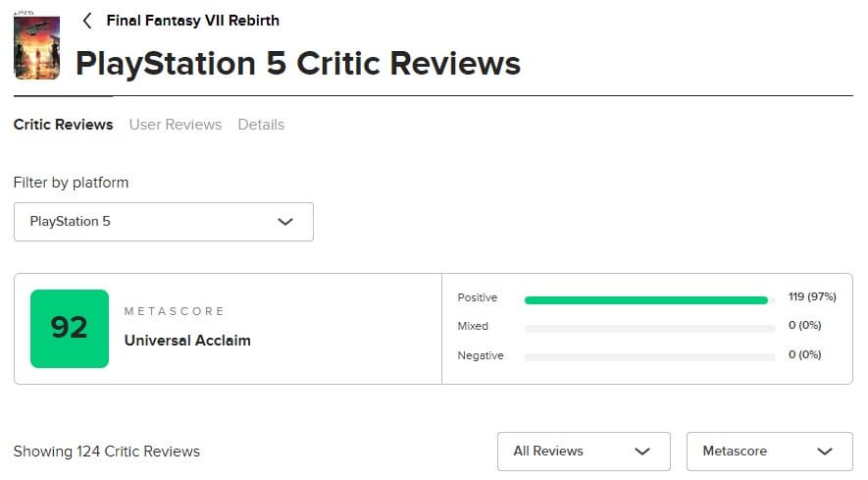Select the Positive reviews bar

[646, 299]
